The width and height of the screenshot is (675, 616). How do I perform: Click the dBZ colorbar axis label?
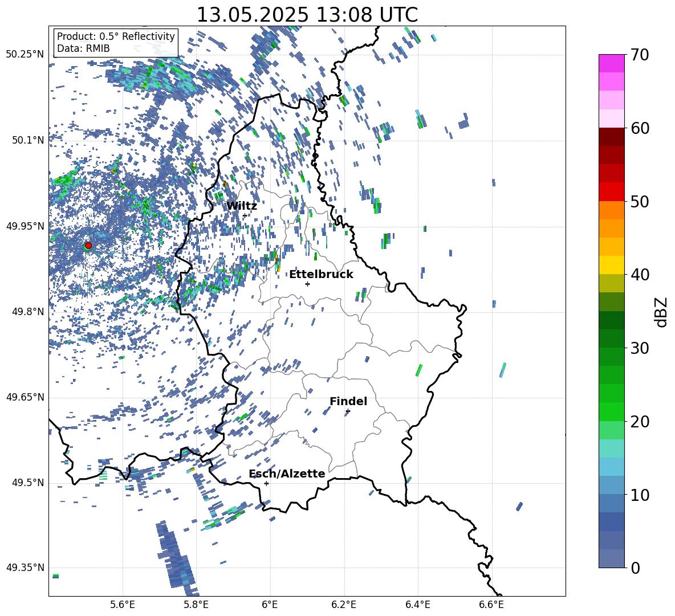[661, 312]
